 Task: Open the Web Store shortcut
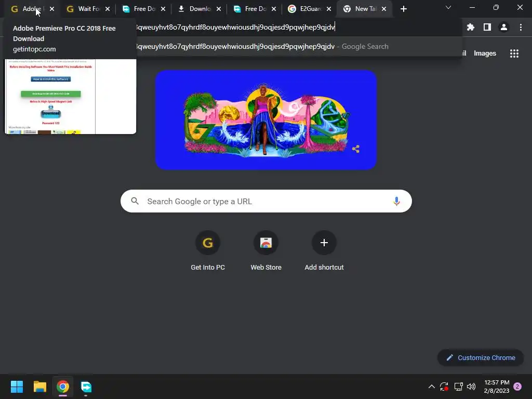266,251
